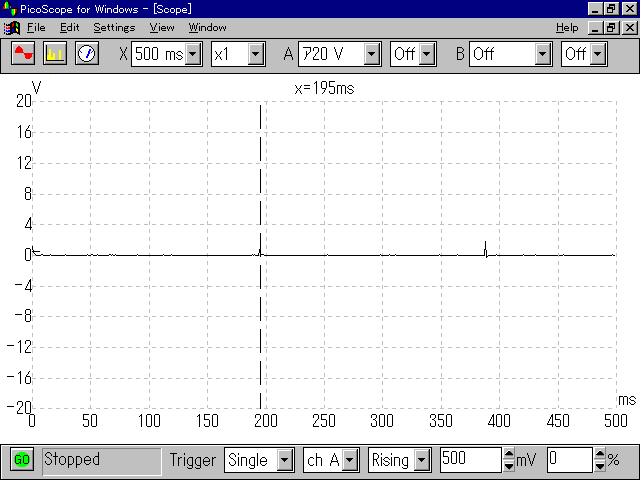
Task: Click the waveform spike near 390 ms
Action: tap(486, 249)
